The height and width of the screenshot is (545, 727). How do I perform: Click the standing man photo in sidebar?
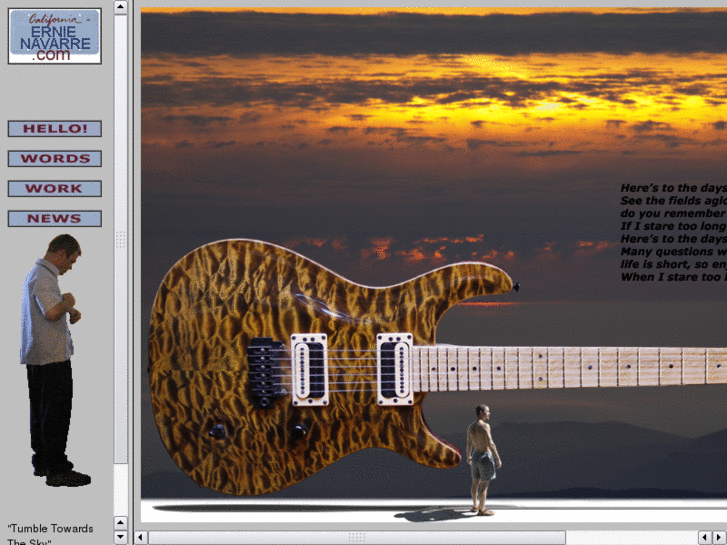click(x=55, y=360)
